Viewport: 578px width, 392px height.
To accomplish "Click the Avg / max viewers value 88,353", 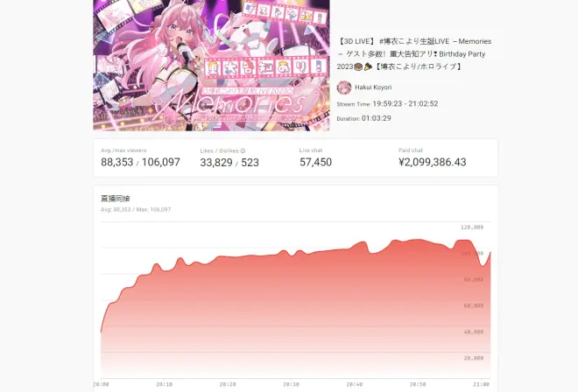I will coord(116,162).
